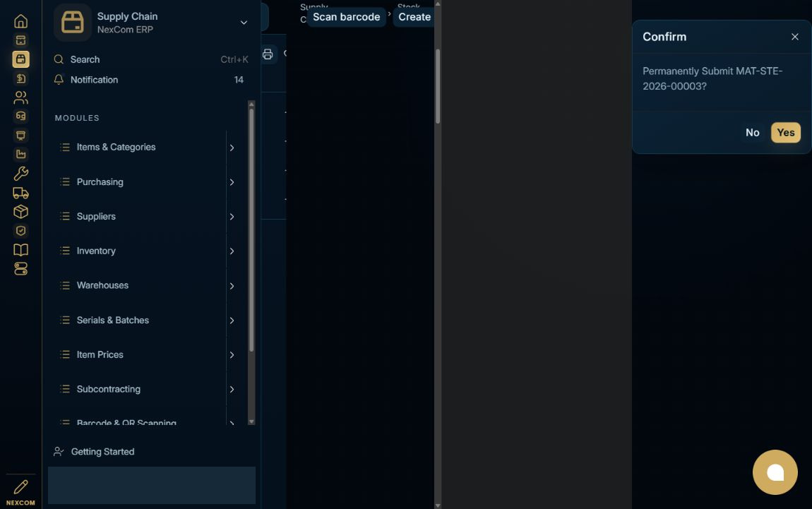Expand the Suppliers module chevron
812x509 pixels.
pyautogui.click(x=232, y=217)
